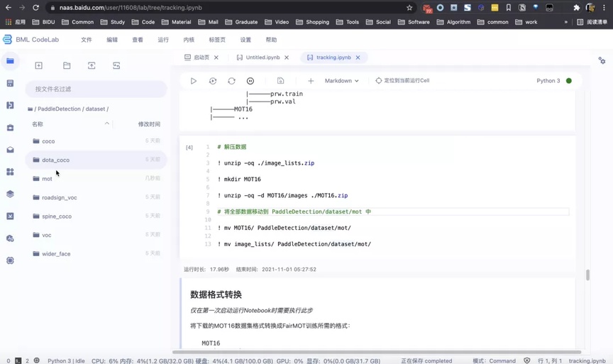The width and height of the screenshot is (613, 364).
Task: Click the four-squares grid sidebar icon
Action: pos(10,172)
